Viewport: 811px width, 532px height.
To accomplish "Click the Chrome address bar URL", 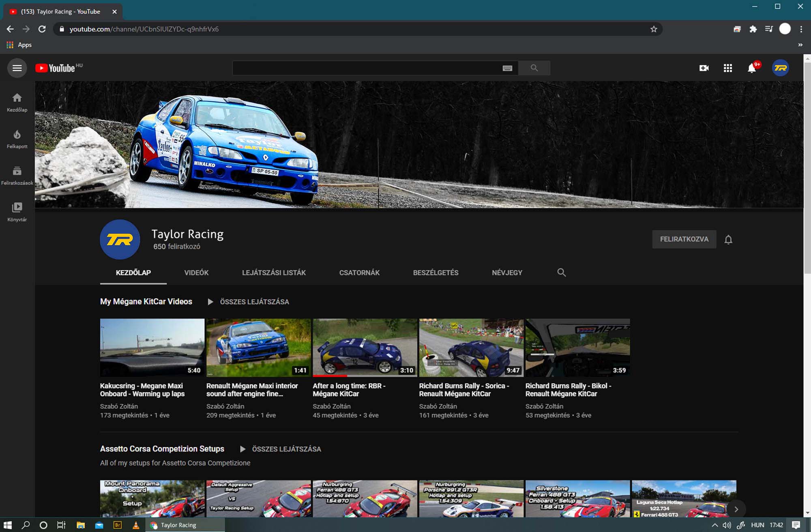I will (144, 29).
